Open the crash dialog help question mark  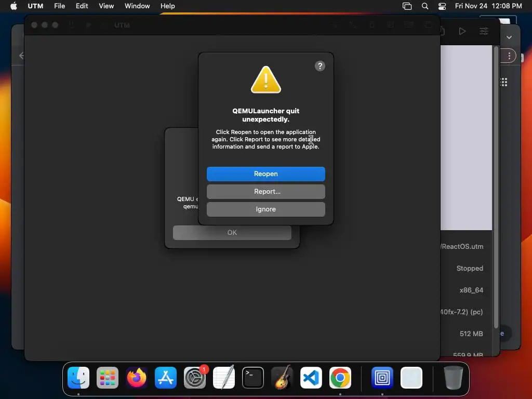[x=320, y=66]
